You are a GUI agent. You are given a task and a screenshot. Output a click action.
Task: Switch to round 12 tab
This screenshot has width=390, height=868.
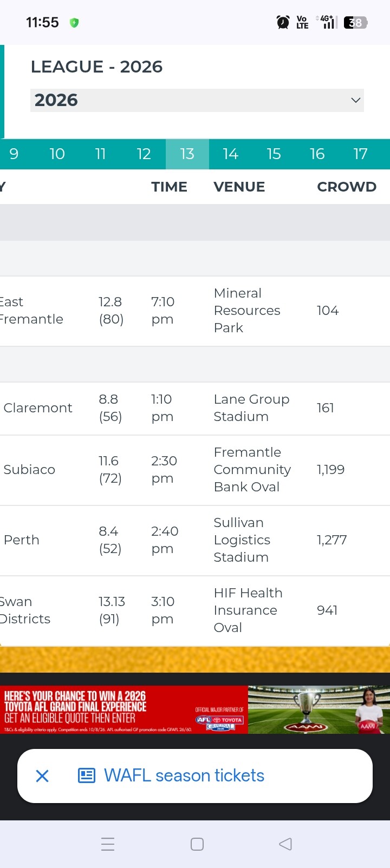point(144,154)
